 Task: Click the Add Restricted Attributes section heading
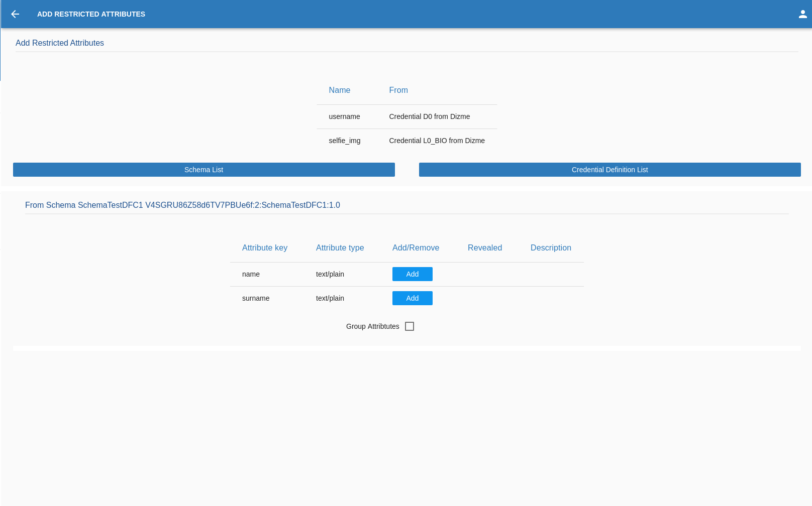tap(60, 43)
